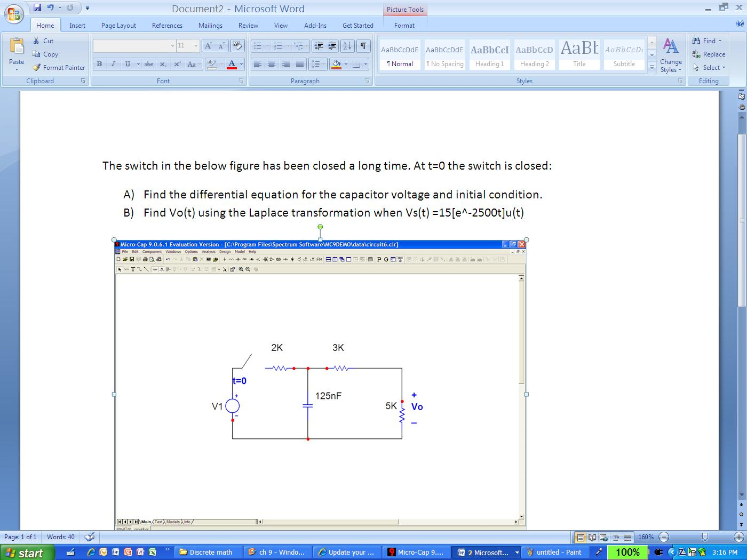Click the Word Help question mark icon
The width and height of the screenshot is (747, 560).
pos(740,24)
